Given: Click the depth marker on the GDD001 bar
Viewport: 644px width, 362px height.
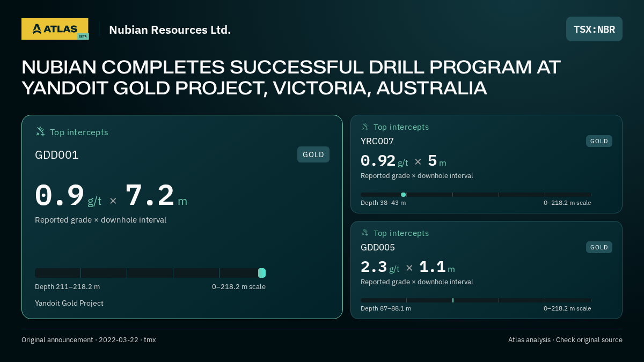Looking at the screenshot, I should coord(262,273).
